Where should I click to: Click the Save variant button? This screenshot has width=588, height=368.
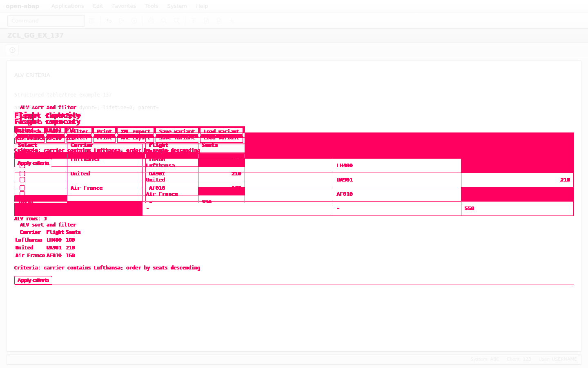coord(177,132)
